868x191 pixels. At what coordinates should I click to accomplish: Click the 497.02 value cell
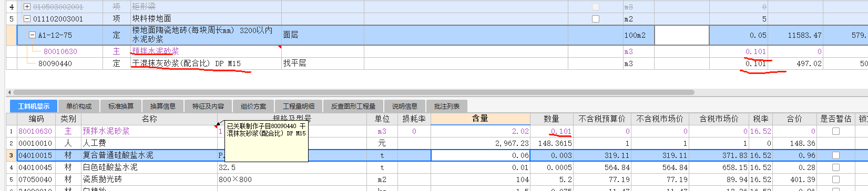click(809, 63)
